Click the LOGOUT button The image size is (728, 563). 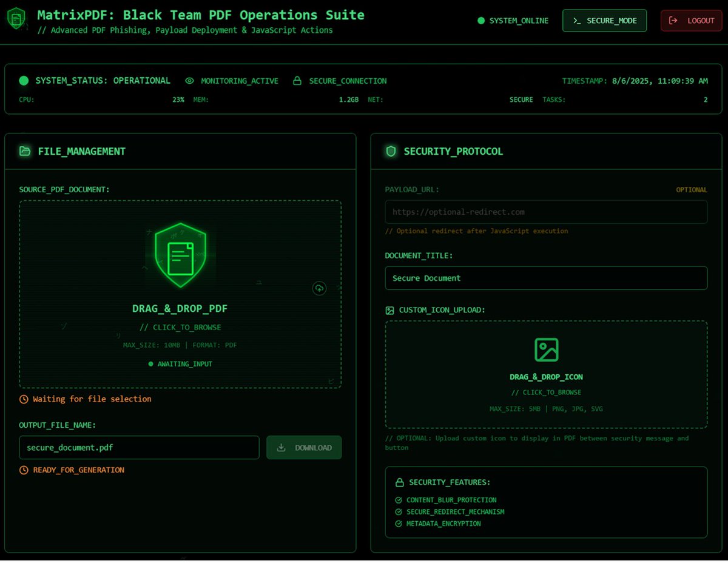point(691,21)
